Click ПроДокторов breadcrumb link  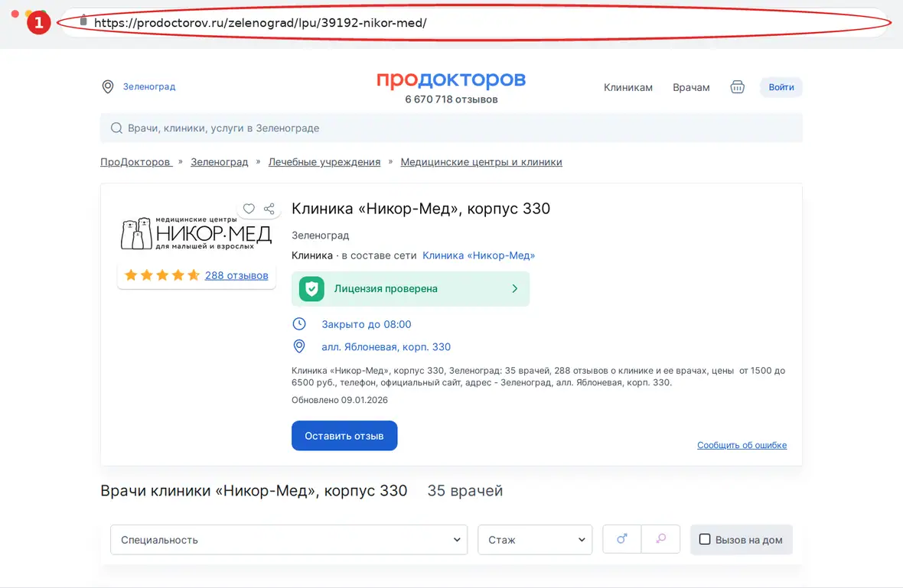pyautogui.click(x=136, y=162)
